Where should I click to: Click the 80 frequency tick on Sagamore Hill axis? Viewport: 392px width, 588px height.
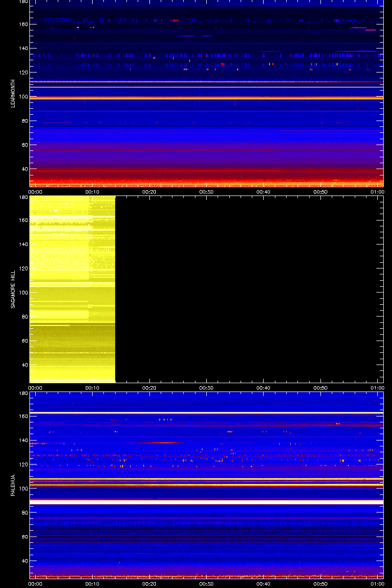[x=24, y=317]
